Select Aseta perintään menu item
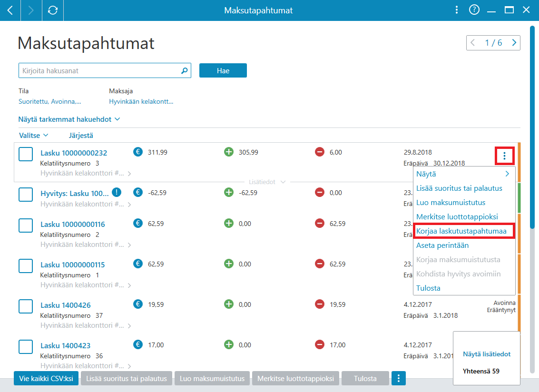This screenshot has height=392, width=539. (442, 245)
